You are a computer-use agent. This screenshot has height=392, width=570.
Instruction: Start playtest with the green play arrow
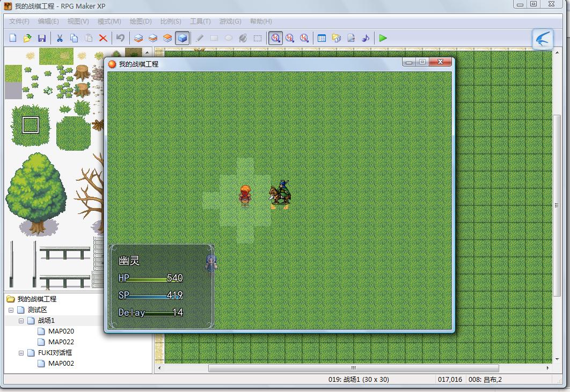(x=383, y=38)
